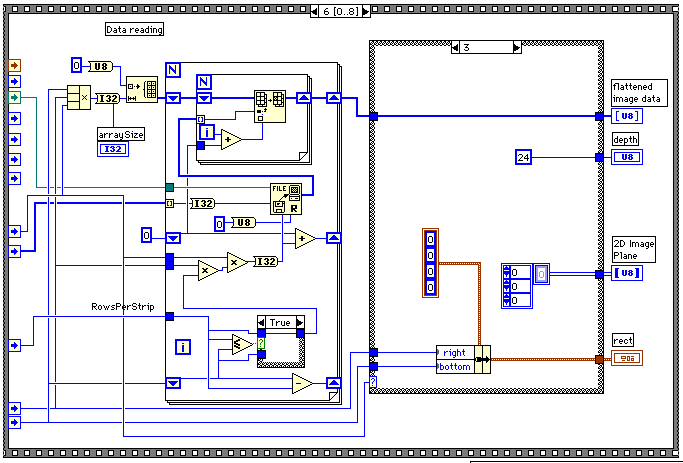Screen dimensions: 683x463
Task: Open the True case selector label
Action: pos(281,323)
